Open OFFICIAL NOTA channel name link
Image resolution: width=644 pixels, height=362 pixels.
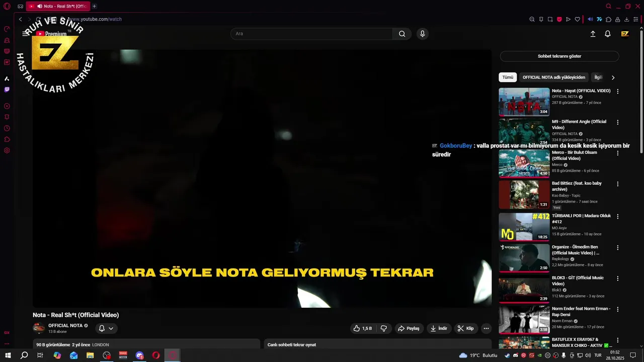65,326
